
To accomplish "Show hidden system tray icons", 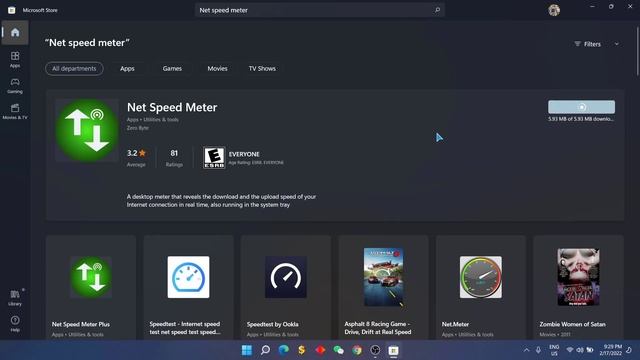I will coord(527,350).
